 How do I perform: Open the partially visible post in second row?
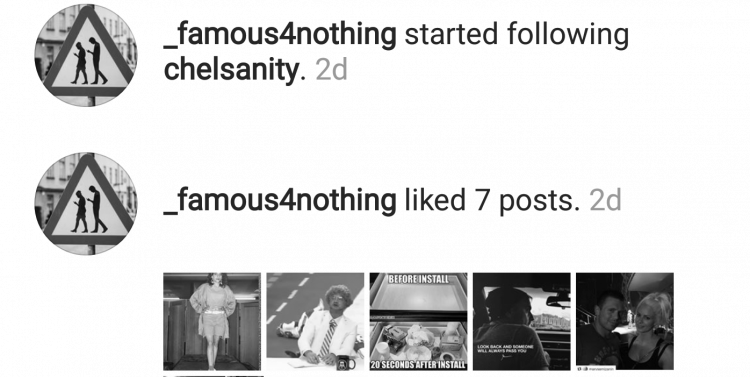(x=213, y=376)
